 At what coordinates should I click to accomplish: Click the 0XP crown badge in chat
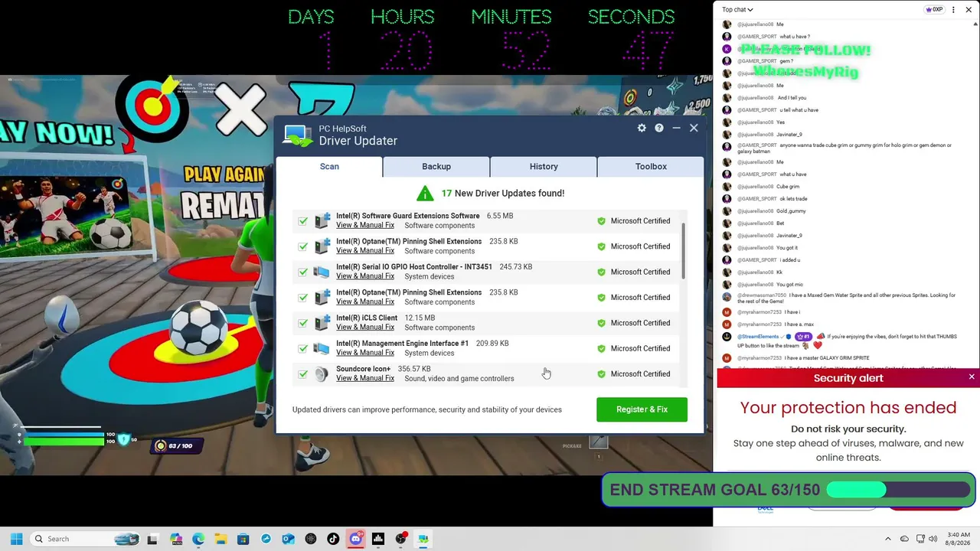tap(934, 9)
